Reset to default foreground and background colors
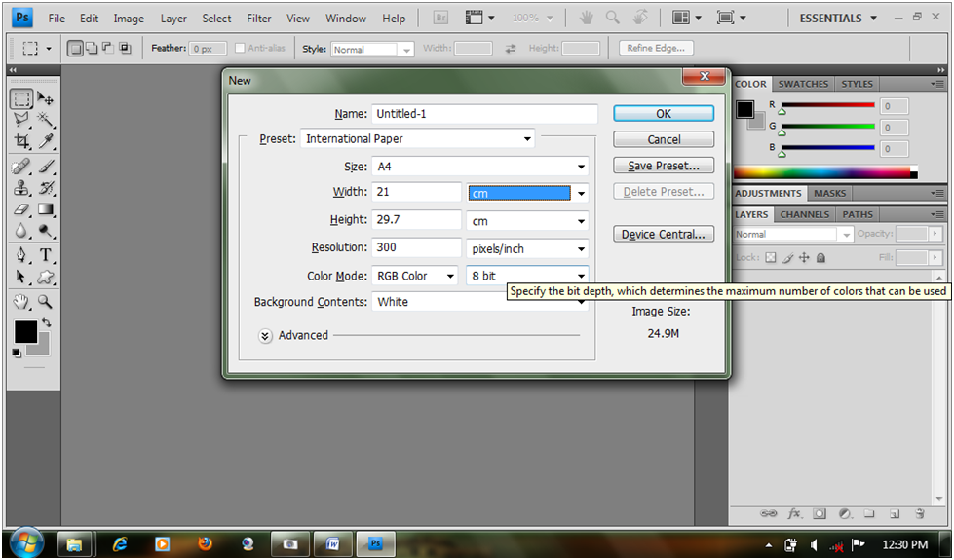The width and height of the screenshot is (954, 560). pyautogui.click(x=17, y=354)
